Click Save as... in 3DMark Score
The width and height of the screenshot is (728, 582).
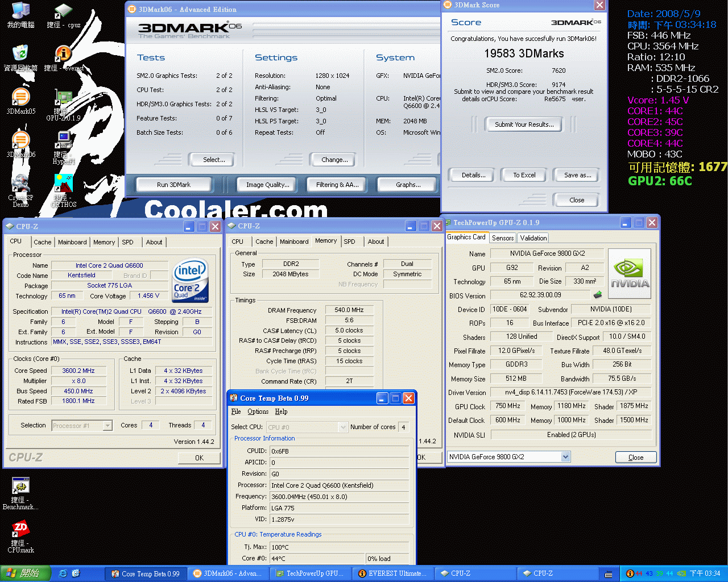(x=577, y=175)
